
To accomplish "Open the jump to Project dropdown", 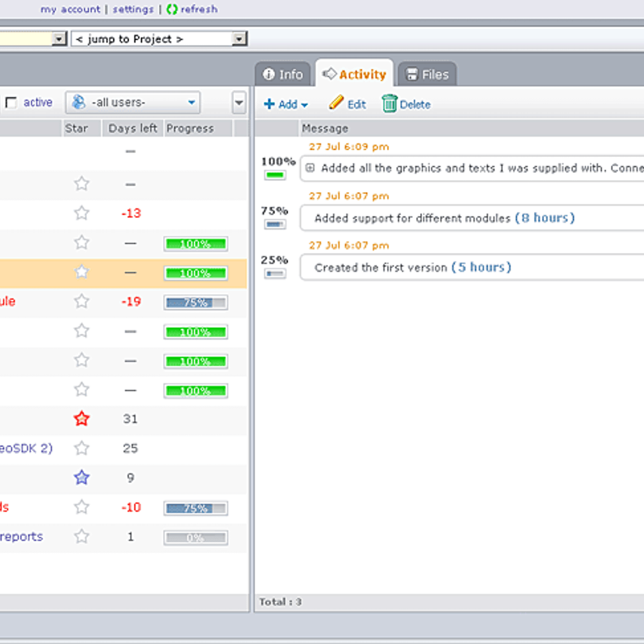I will [239, 39].
